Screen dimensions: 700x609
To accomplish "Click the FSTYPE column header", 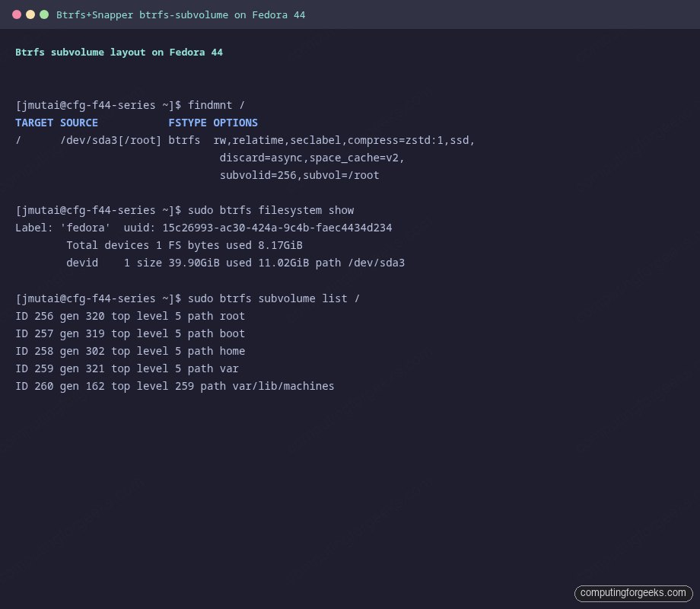I will pos(187,123).
